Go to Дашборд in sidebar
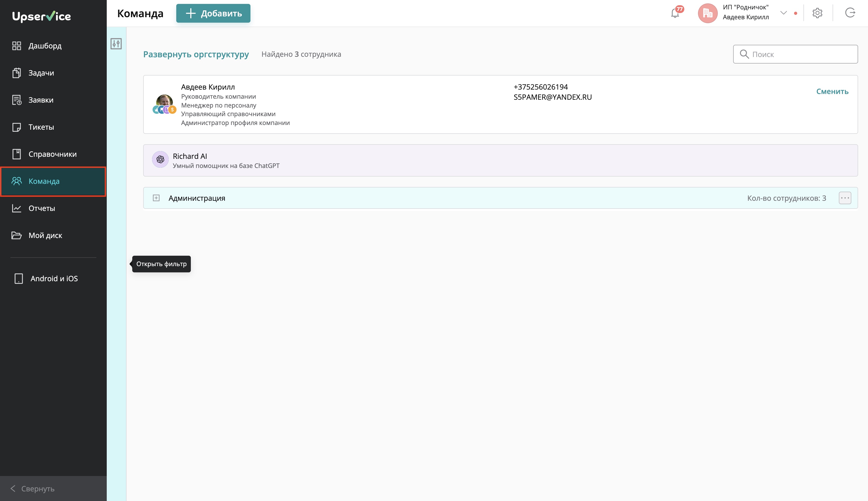The image size is (868, 501). pyautogui.click(x=45, y=46)
